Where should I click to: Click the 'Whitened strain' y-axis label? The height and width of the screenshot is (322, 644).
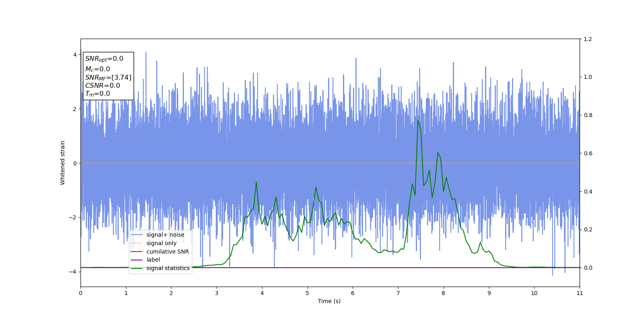[63, 163]
